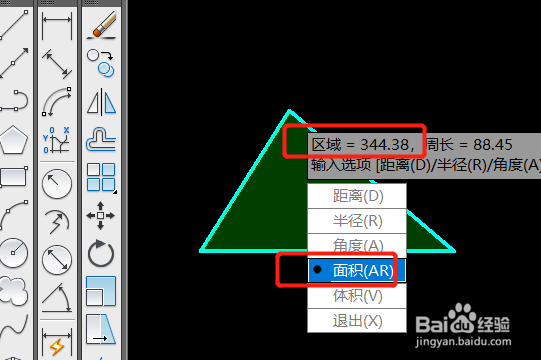Select the Quick dimension tool
This screenshot has width=541, height=360.
pyautogui.click(x=57, y=342)
